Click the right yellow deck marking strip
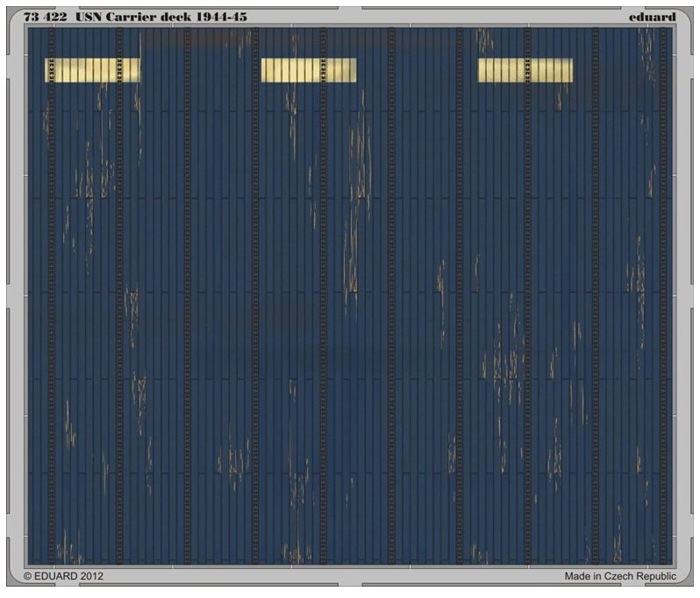The width and height of the screenshot is (700, 598). coord(525,70)
